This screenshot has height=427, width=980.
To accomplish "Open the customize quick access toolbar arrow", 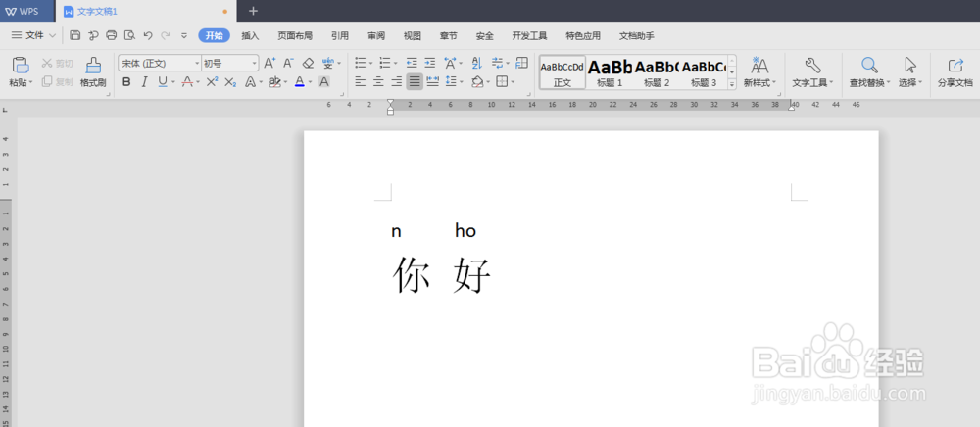I will (184, 35).
